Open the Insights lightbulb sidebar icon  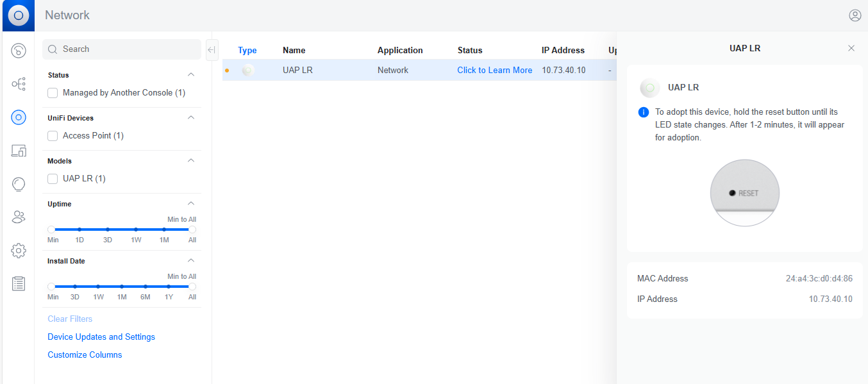(19, 185)
